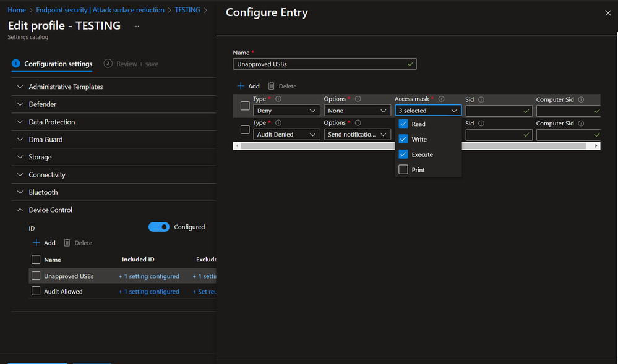Expand the Storage section
This screenshot has width=618, height=364.
tap(114, 157)
